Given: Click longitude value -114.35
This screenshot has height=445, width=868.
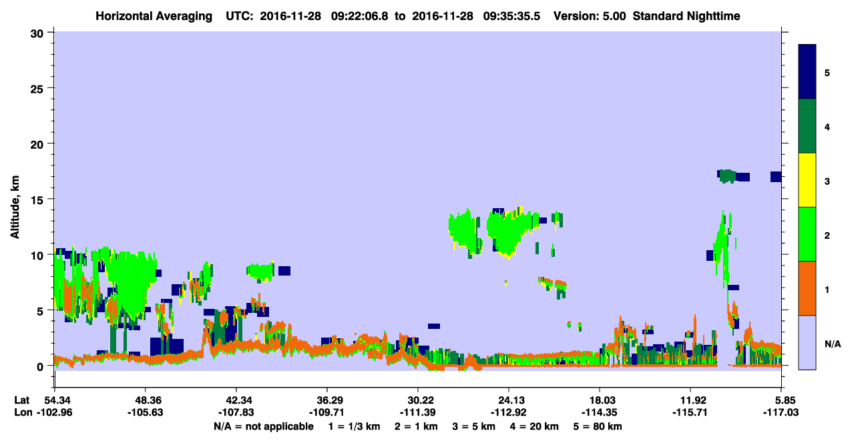Looking at the screenshot, I should (600, 413).
